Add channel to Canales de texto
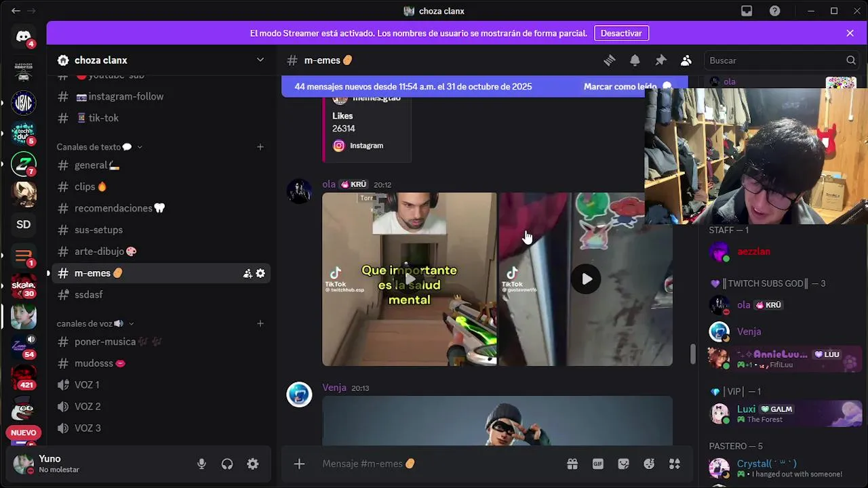Viewport: 868px width, 488px height. (260, 147)
